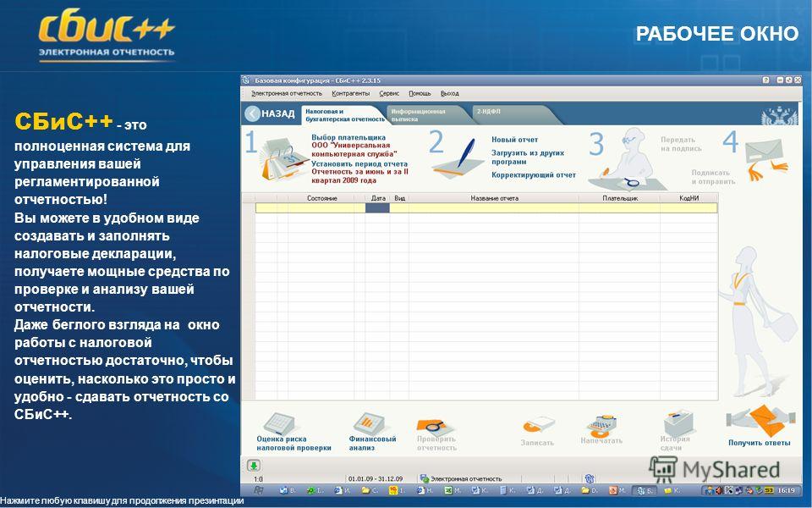
Task: Click the Загрузить из других программ link
Action: tap(528, 157)
